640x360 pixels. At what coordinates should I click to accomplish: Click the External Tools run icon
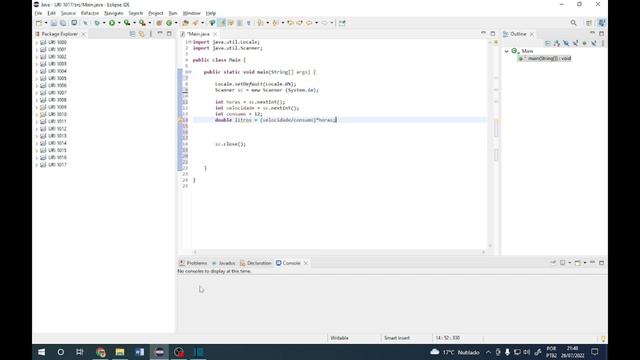142,23
